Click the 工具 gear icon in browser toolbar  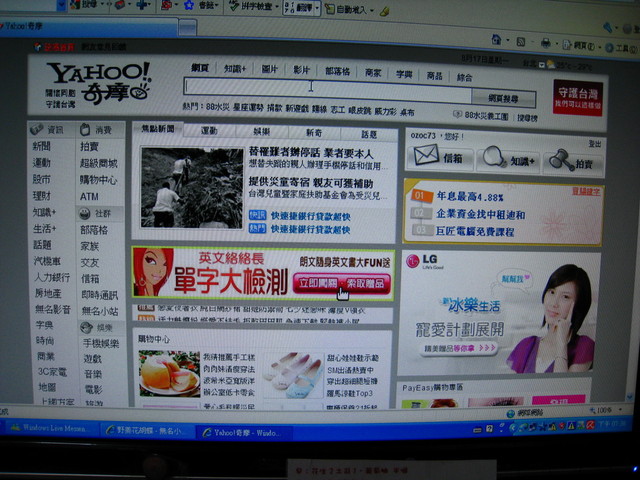(609, 48)
